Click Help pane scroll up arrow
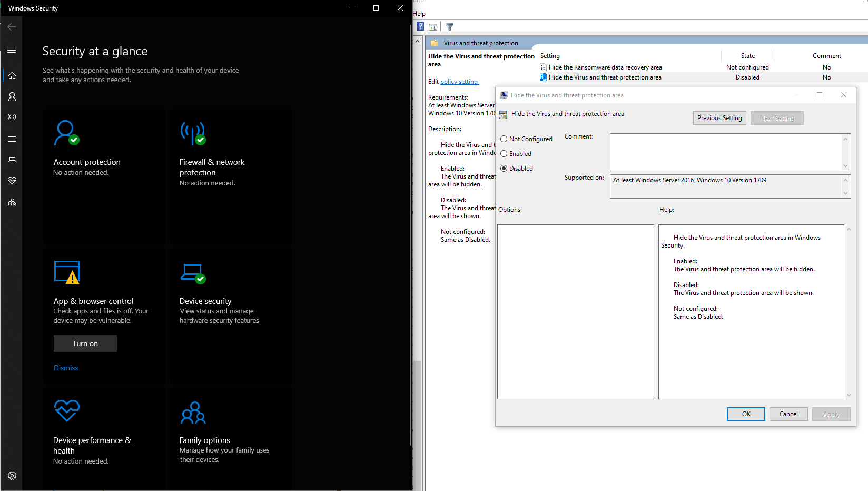 [849, 229]
